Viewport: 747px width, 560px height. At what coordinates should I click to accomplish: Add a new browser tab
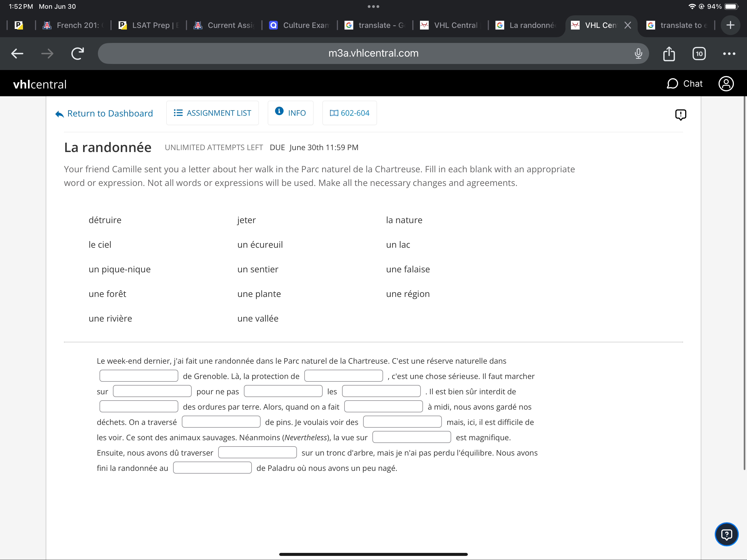[x=730, y=25]
